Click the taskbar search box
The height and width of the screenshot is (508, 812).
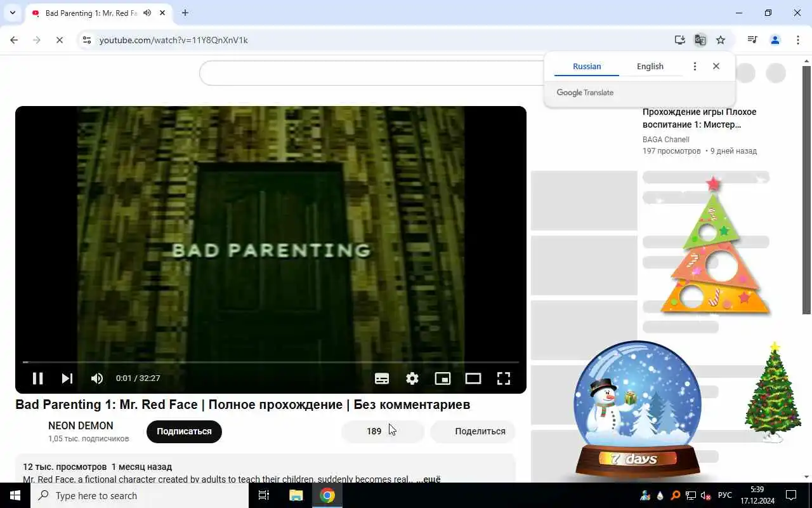coord(140,495)
